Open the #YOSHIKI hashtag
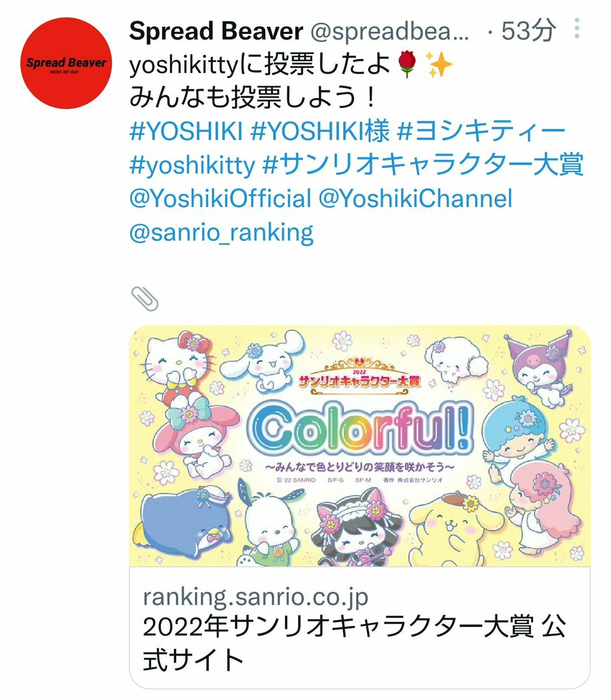Image resolution: width=611 pixels, height=700 pixels. click(x=186, y=132)
